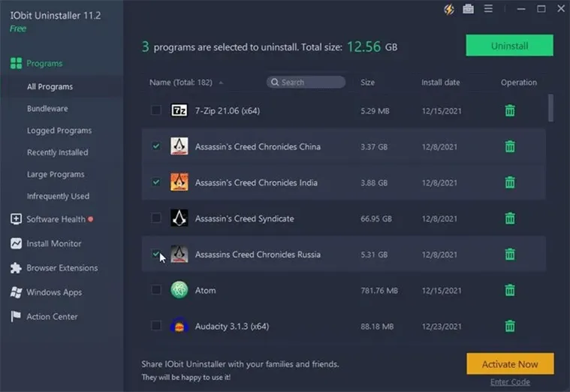
Task: Click trash icon for Assassin's Creed Chronicles India
Action: coord(510,182)
